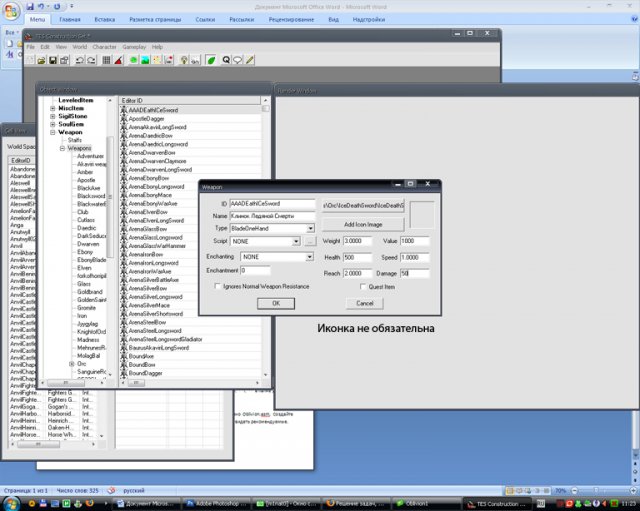Open the Script NONE dropdown
Image resolution: width=640 pixels, height=511 pixels.
tap(296, 241)
